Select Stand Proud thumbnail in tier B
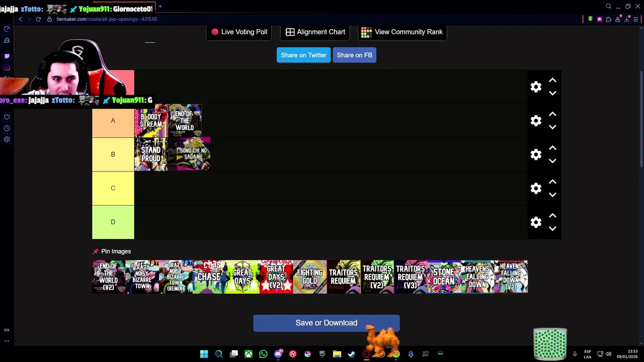644x362 pixels. [151, 154]
